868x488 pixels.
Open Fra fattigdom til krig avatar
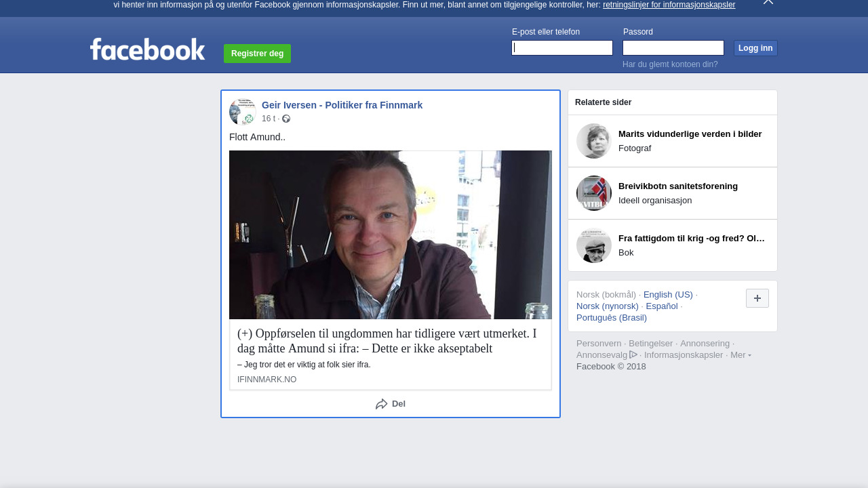tap(594, 245)
